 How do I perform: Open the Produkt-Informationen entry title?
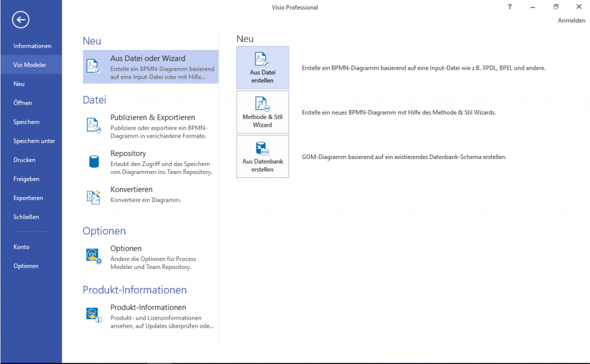click(148, 307)
